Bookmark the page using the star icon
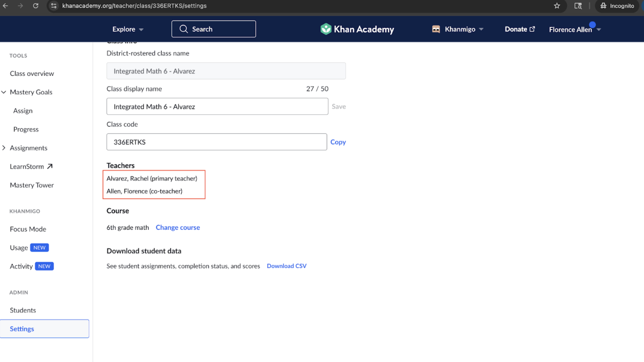This screenshot has height=362, width=644. [557, 6]
